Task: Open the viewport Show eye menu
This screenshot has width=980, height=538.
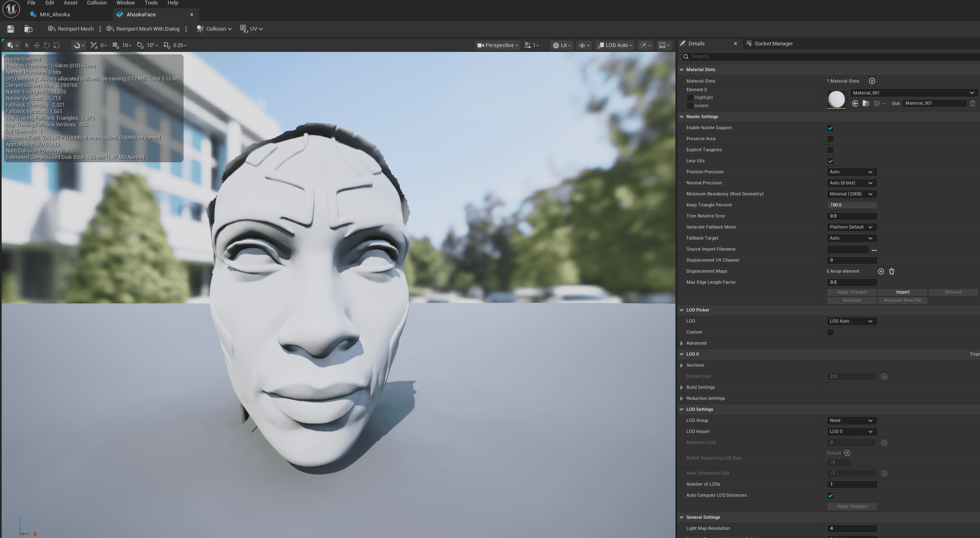Action: (x=584, y=45)
